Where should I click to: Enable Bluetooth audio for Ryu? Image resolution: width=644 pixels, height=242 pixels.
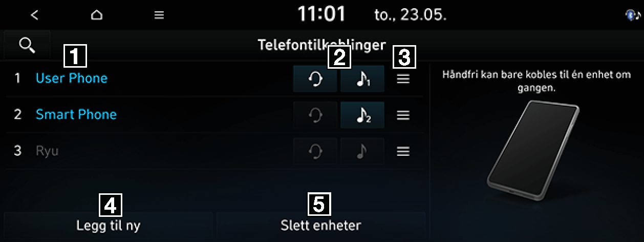click(362, 151)
